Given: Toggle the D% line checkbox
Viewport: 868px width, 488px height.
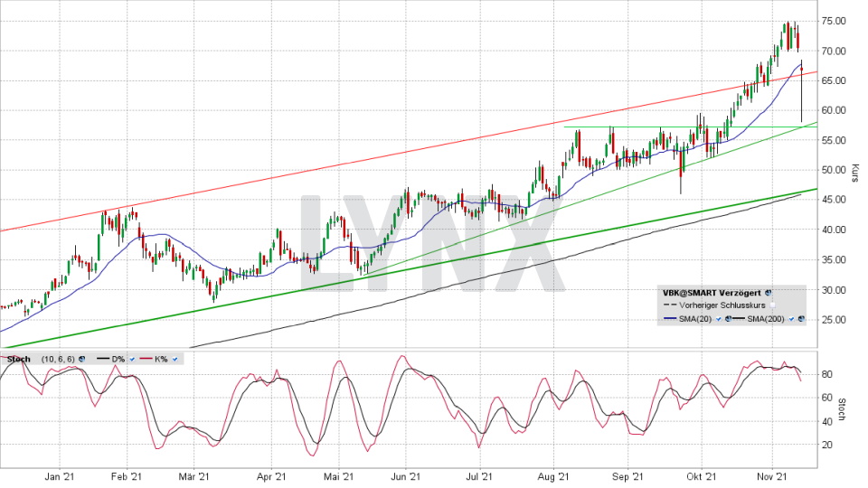Looking at the screenshot, I should 132,359.
